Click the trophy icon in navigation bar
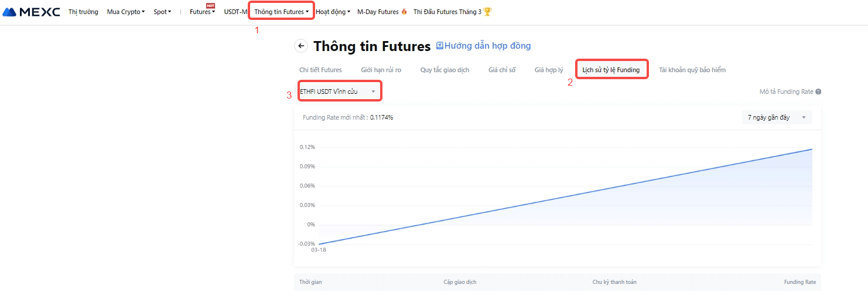This screenshot has height=298, width=868. (x=487, y=12)
